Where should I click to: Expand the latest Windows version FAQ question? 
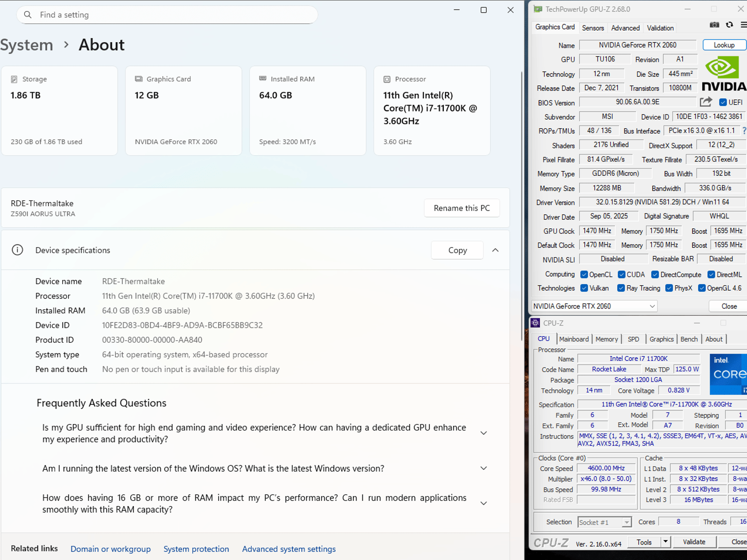coord(484,468)
